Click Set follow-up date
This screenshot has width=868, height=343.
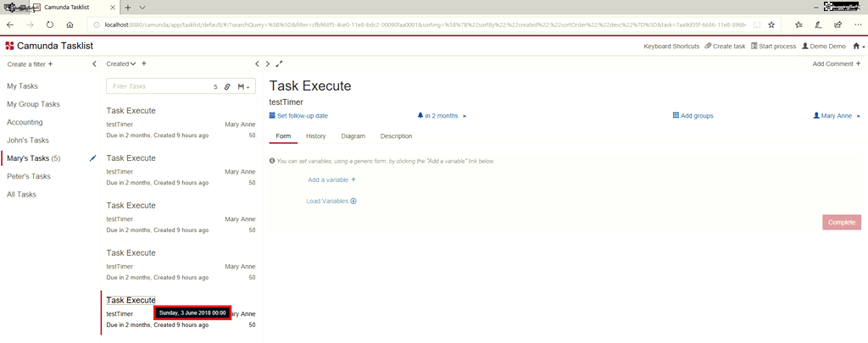(298, 116)
